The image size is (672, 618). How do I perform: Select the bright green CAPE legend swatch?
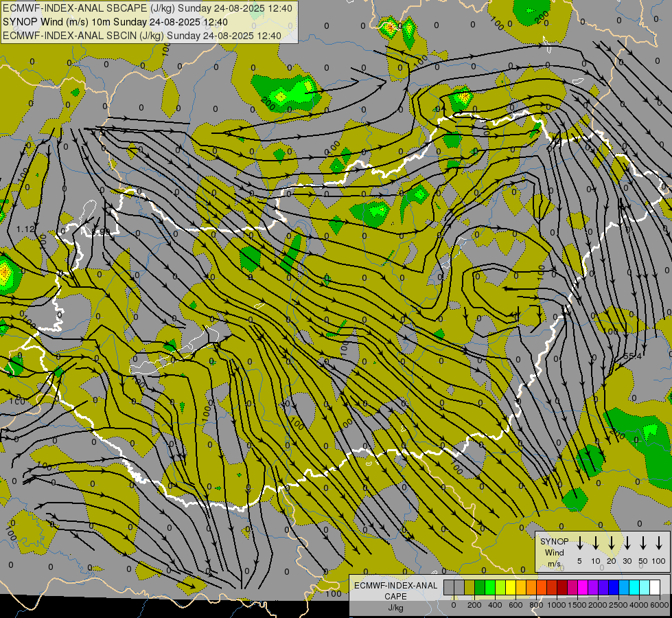point(490,587)
